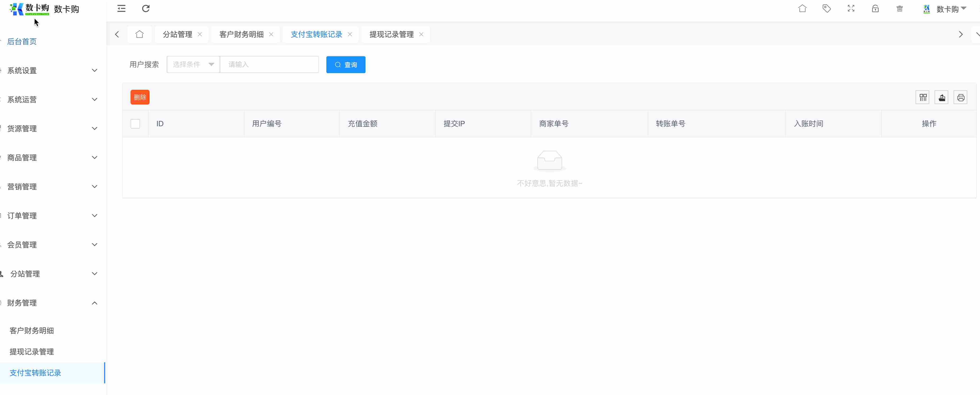Click the lock screen icon

[875, 8]
